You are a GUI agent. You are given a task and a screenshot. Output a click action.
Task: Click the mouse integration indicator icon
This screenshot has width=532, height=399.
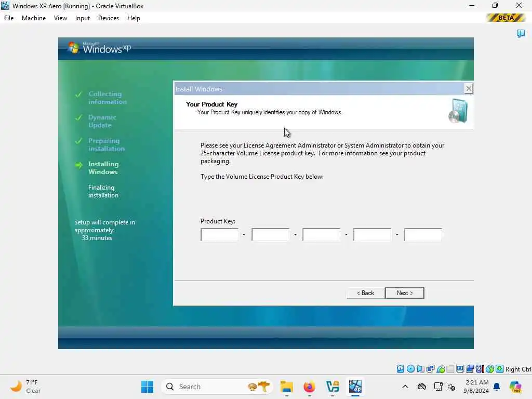[489, 369]
